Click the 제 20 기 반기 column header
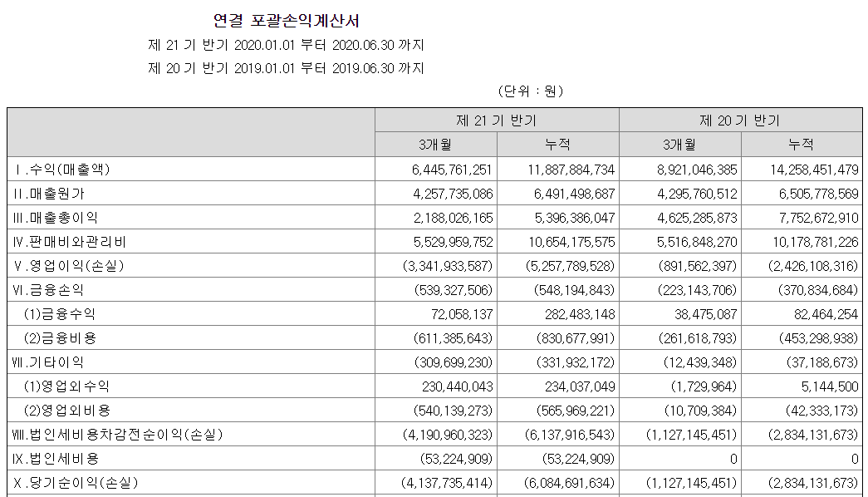This screenshot has width=868, height=497. tap(740, 121)
